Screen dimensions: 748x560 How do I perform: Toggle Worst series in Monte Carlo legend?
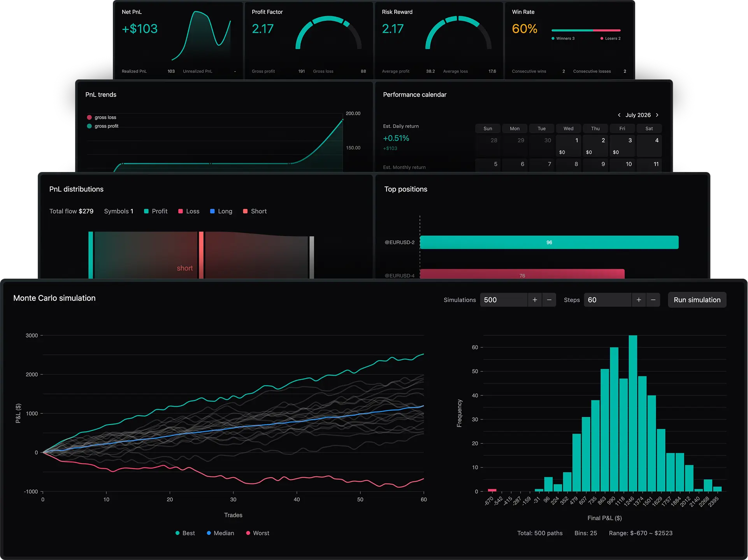click(x=258, y=533)
